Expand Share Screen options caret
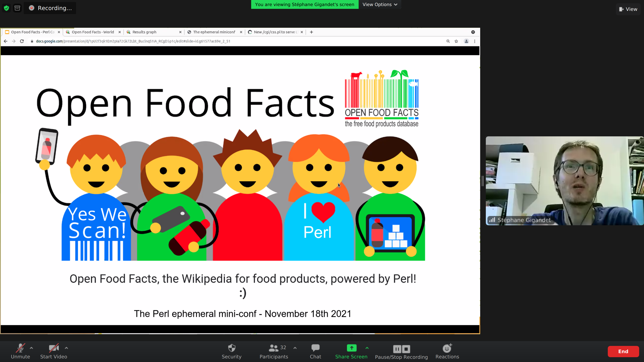 tap(367, 348)
